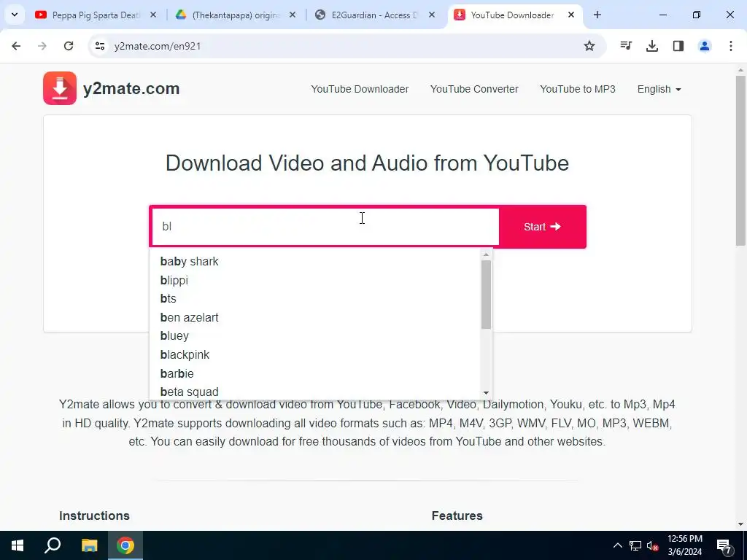Bookmark this page with the star icon

pos(589,46)
